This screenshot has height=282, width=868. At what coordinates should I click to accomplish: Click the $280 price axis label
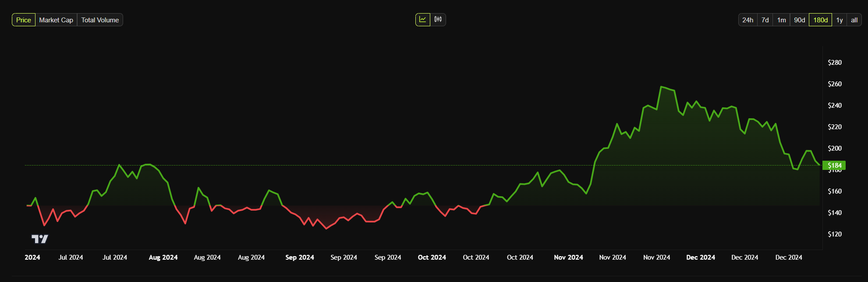(x=834, y=63)
